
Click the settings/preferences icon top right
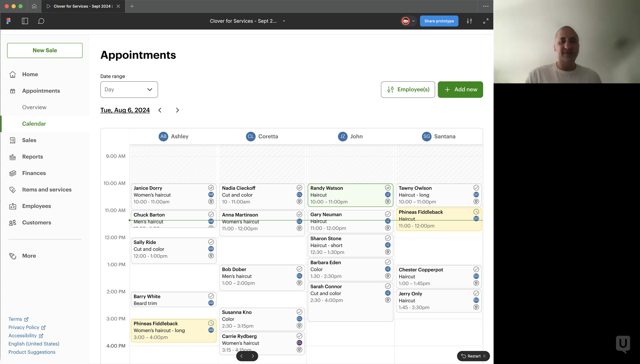[x=469, y=21]
